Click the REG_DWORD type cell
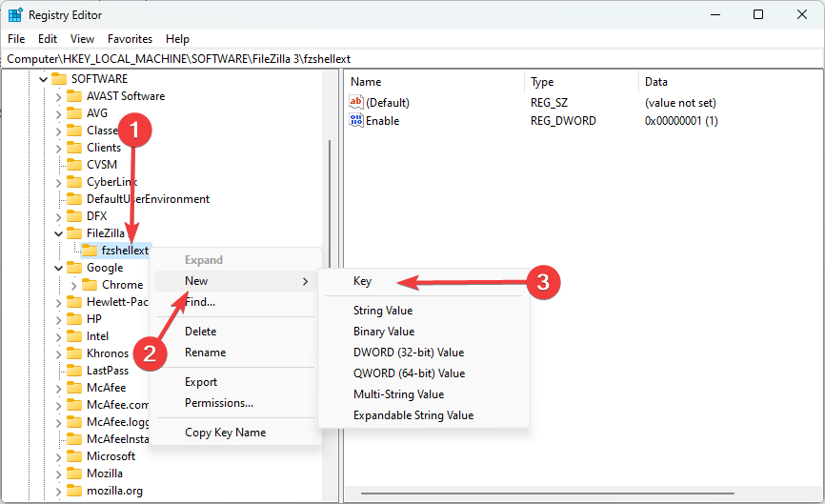825x504 pixels. coord(563,121)
